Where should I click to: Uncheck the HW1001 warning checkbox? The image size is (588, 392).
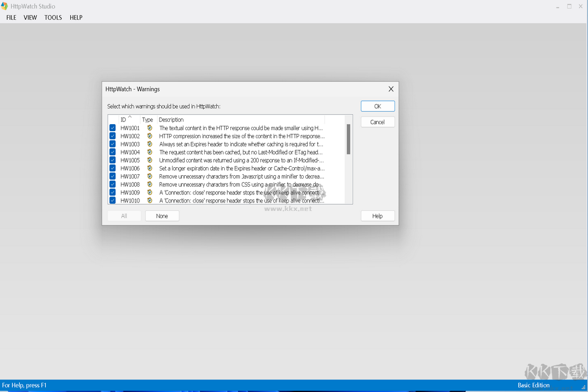pos(113,128)
